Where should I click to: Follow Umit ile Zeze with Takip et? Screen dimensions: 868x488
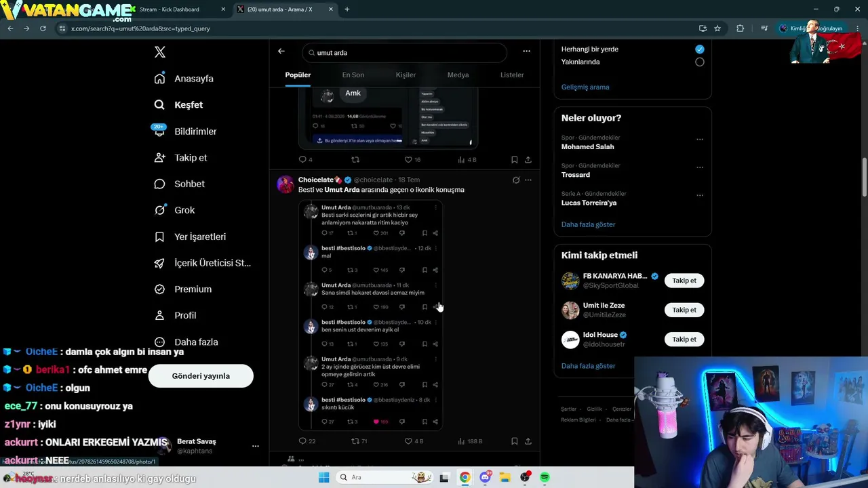684,310
